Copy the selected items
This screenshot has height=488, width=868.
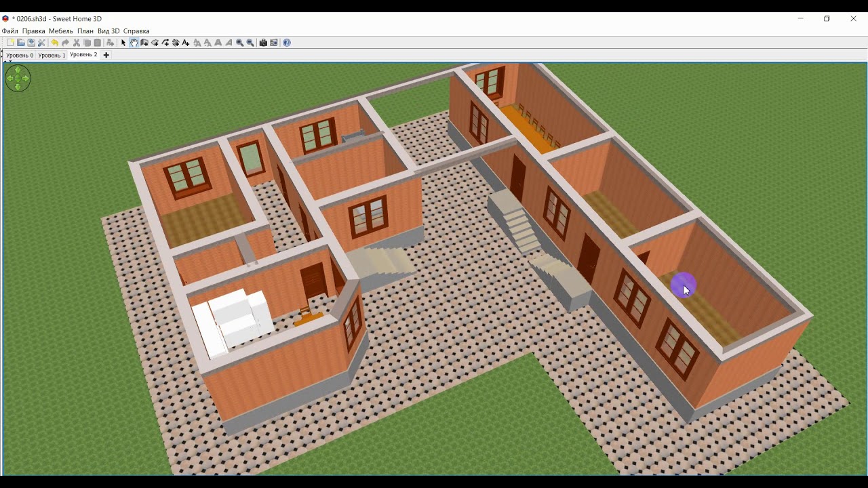[x=87, y=43]
